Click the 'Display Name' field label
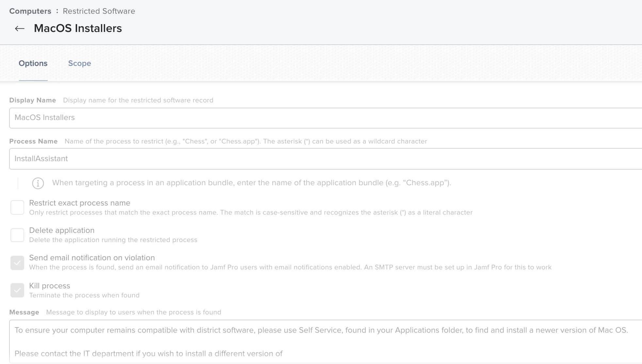Viewport: 642px width, 364px height. pyautogui.click(x=33, y=100)
